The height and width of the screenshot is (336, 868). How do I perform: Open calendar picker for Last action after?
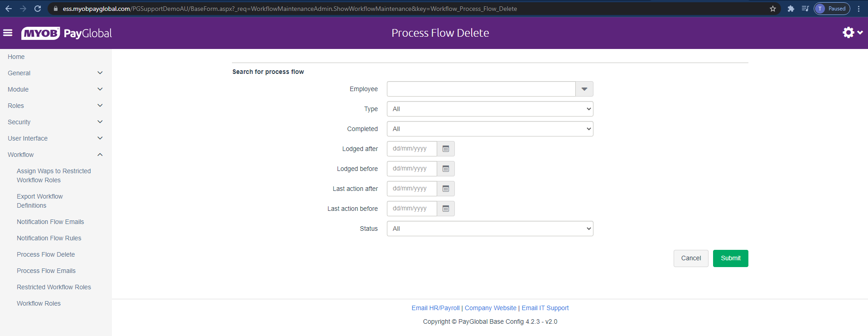click(x=445, y=189)
